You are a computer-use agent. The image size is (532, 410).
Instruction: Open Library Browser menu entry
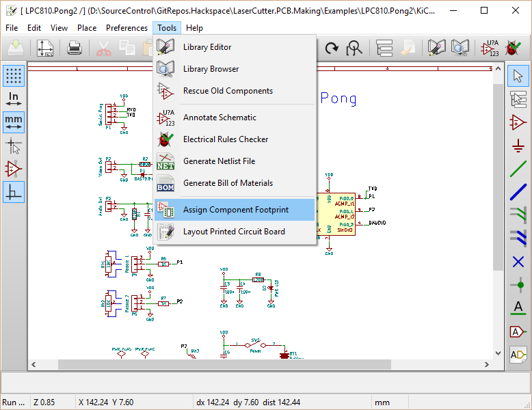(235, 69)
